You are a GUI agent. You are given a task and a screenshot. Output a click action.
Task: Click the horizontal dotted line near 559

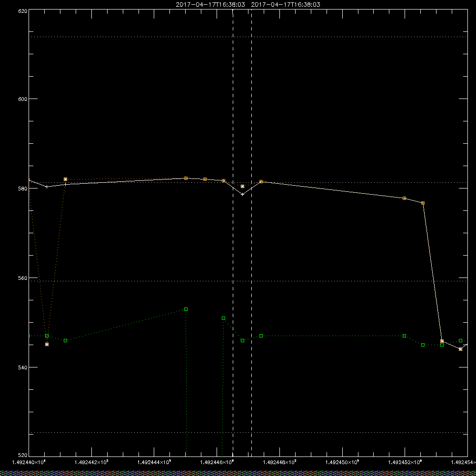248,281
